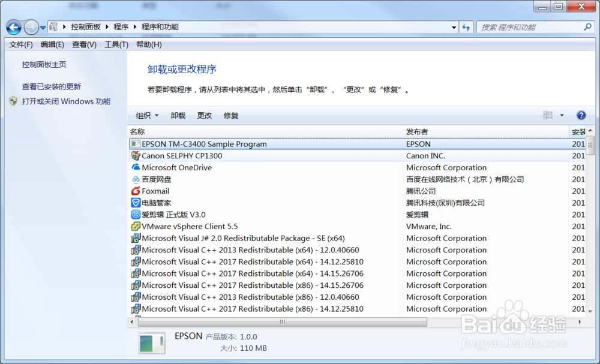Click the 修复 button

[x=231, y=116]
